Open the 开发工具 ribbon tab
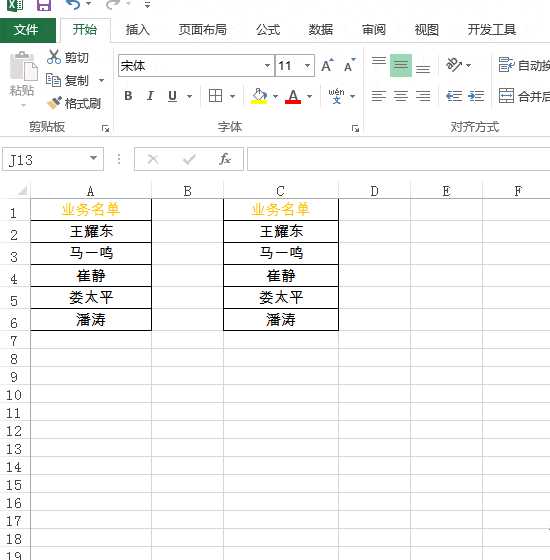Screen dimensions: 550x560 491,30
